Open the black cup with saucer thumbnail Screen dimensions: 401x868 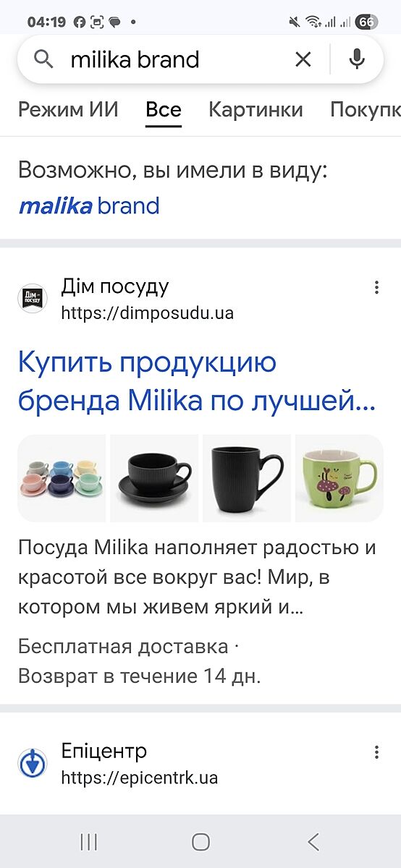click(x=154, y=478)
